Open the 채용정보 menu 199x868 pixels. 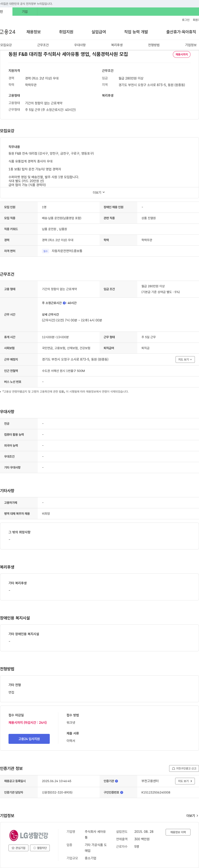point(33,32)
